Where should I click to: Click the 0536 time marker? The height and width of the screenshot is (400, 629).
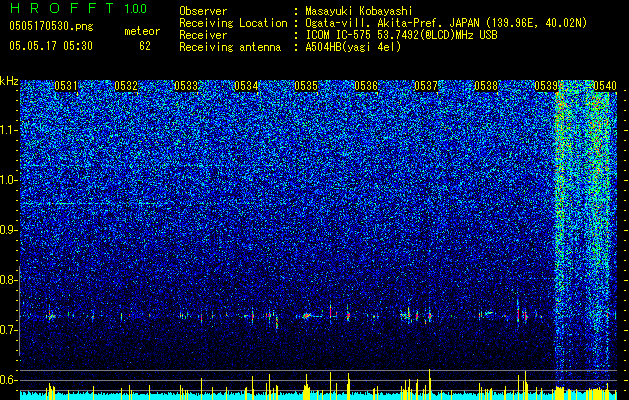tap(366, 86)
